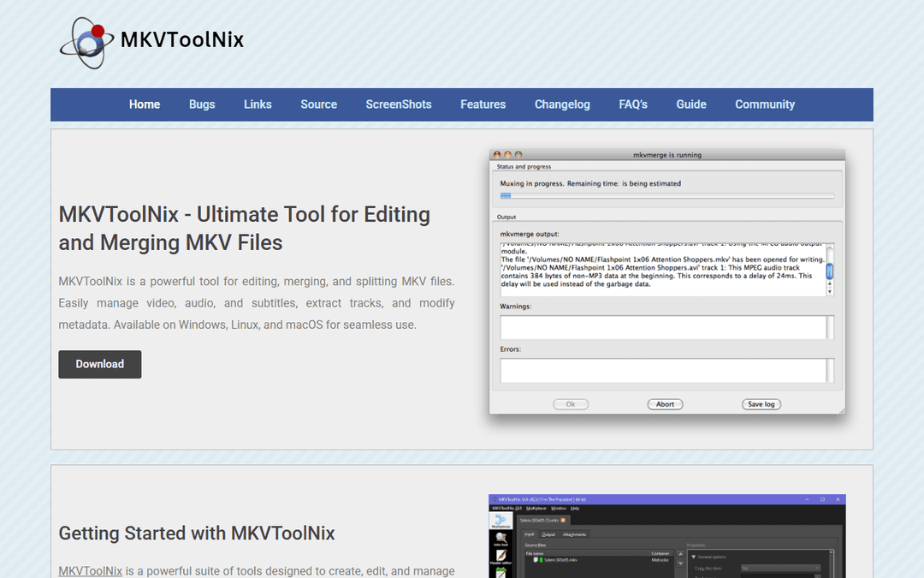Open Copy this item dropdown in GUI screenshot
Image resolution: width=924 pixels, height=578 pixels.
pos(780,568)
